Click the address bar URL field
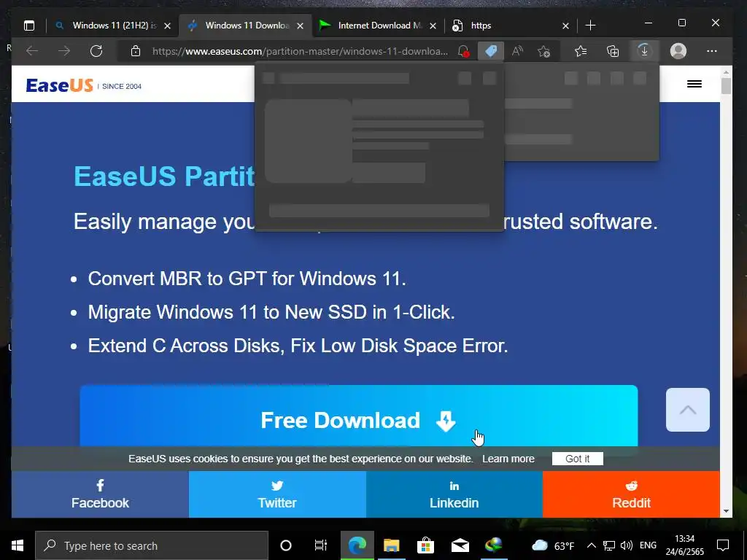 [300, 51]
